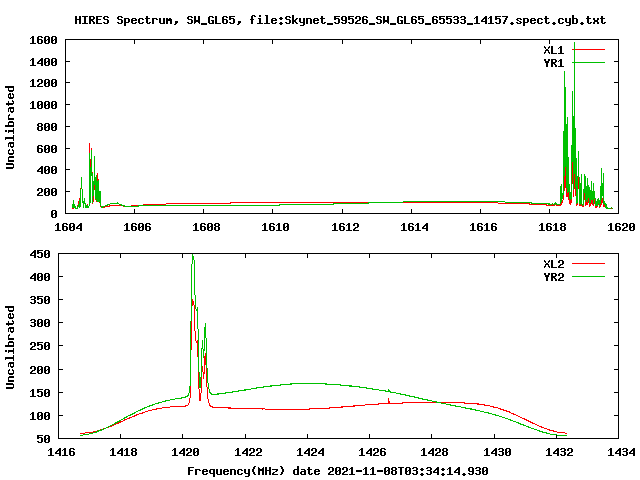
Task: Click the top plot Uncalibrated axis label
Action: 10,127
